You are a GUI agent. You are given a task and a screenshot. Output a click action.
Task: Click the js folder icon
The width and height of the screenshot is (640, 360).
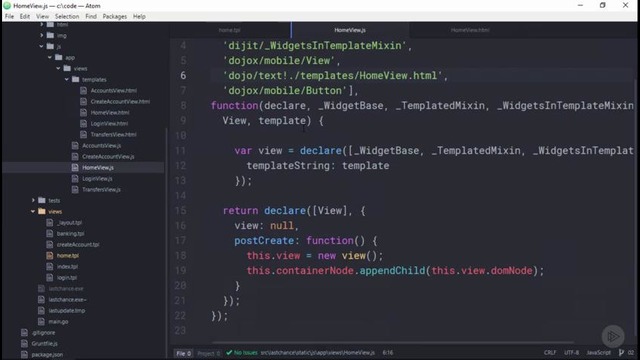click(50, 47)
